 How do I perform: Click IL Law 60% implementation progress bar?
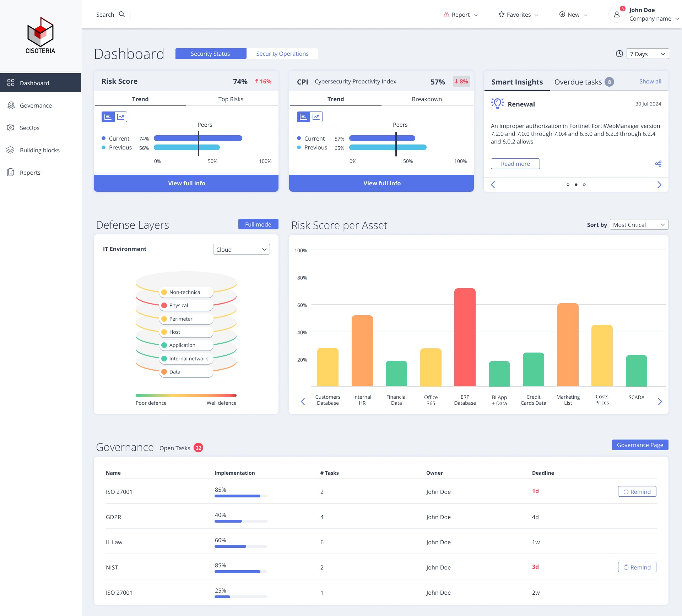pyautogui.click(x=241, y=546)
